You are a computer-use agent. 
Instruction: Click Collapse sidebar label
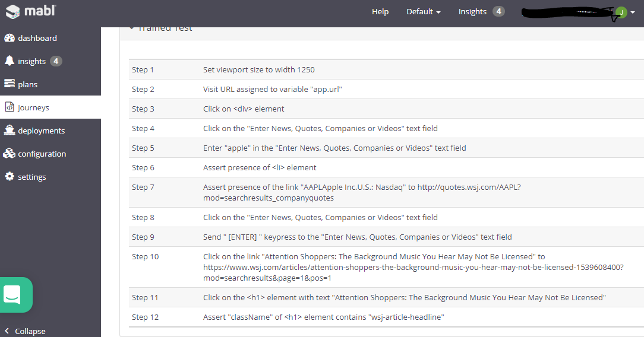[30, 331]
